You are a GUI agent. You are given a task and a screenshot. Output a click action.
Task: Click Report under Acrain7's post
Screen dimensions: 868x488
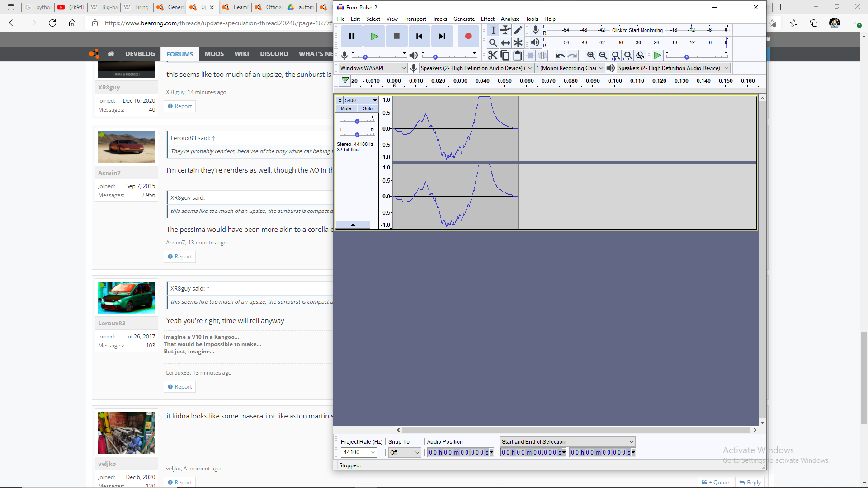180,257
